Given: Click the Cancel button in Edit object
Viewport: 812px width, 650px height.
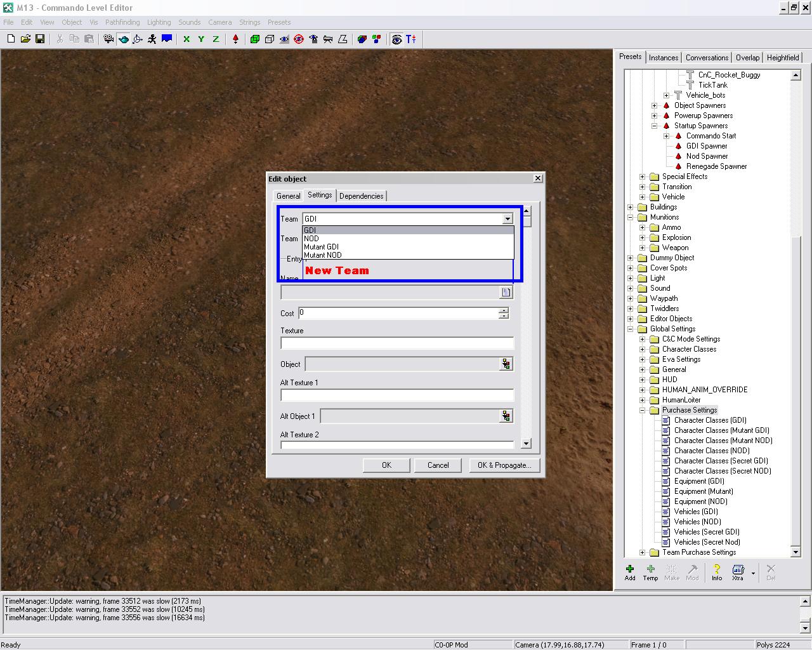Looking at the screenshot, I should (438, 465).
